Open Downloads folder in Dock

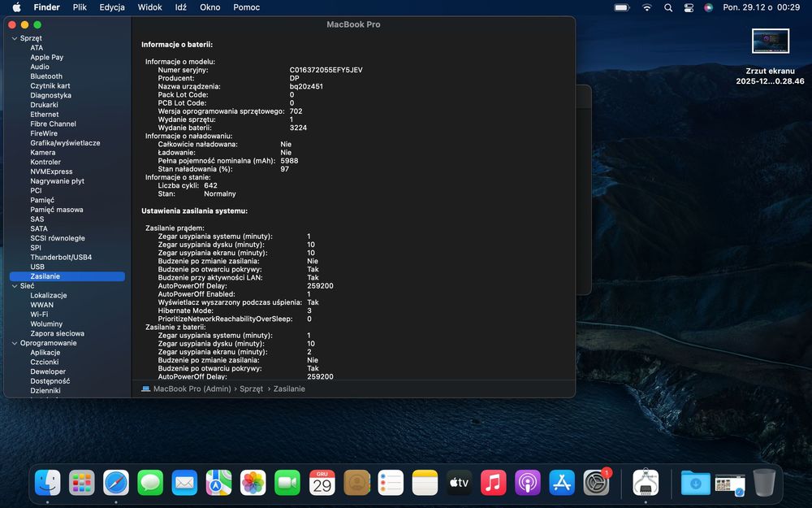tap(696, 483)
